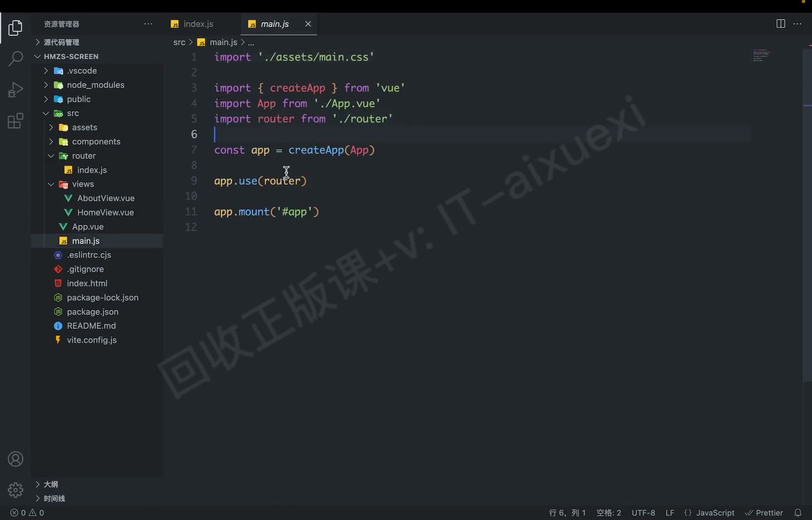The width and height of the screenshot is (812, 520).
Task: Click the Prettier status bar item
Action: 764,513
